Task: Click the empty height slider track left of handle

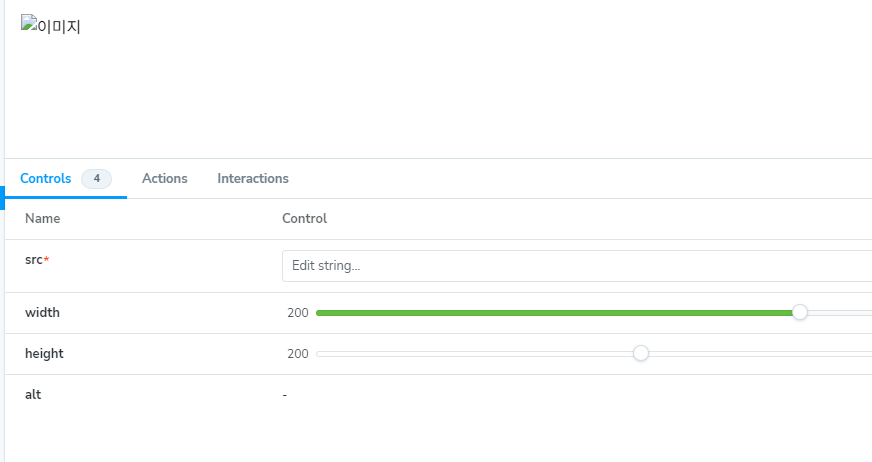Action: pos(475,354)
